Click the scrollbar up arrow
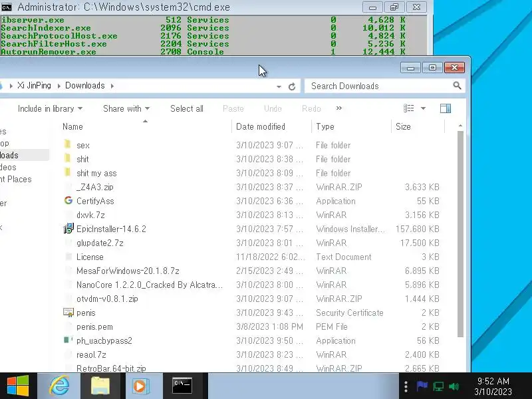Image resolution: width=532 pixels, height=399 pixels. 460,126
